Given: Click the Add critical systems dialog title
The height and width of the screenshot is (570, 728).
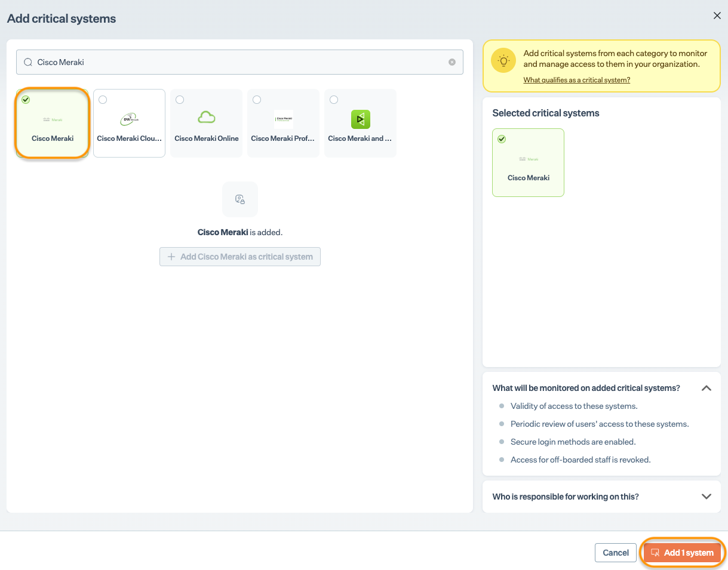Looking at the screenshot, I should click(62, 19).
